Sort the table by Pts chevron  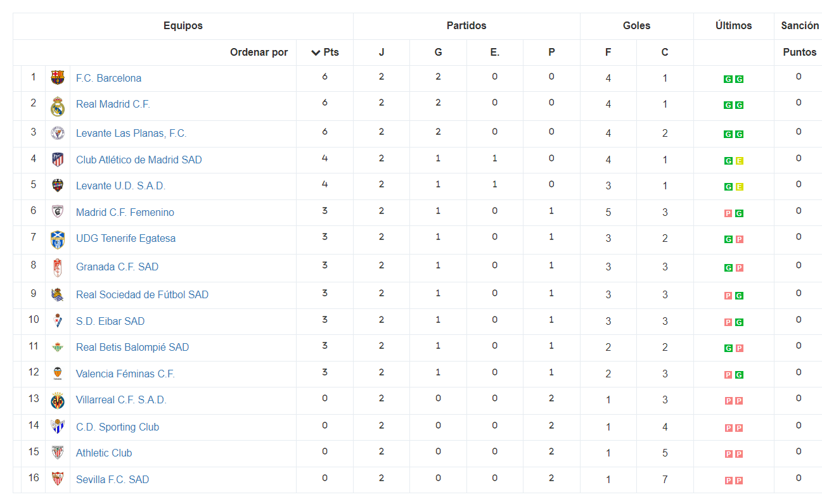[316, 53]
